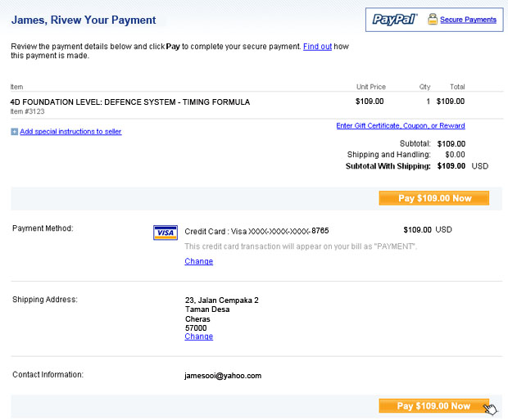This screenshot has height=420, width=508.
Task: Click the James, Rivew Your Payment heading
Action: (84, 20)
